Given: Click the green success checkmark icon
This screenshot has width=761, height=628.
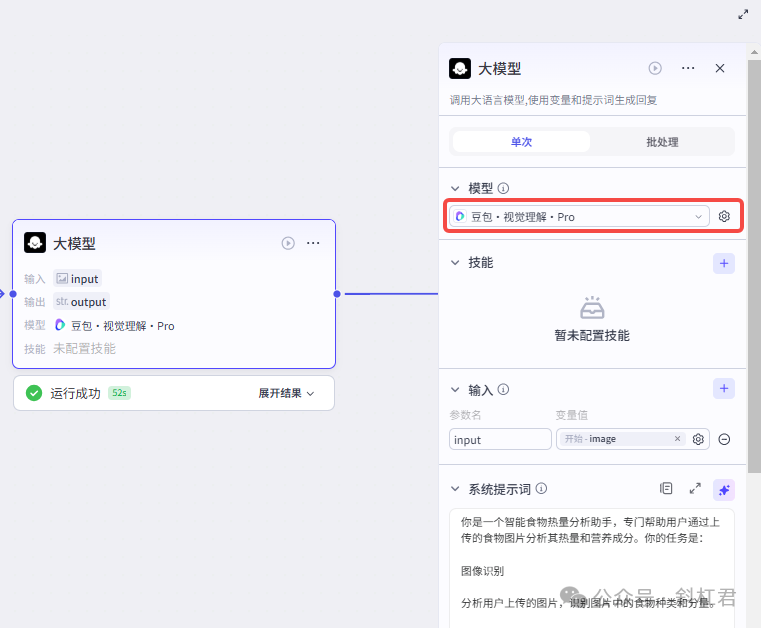Looking at the screenshot, I should point(34,393).
